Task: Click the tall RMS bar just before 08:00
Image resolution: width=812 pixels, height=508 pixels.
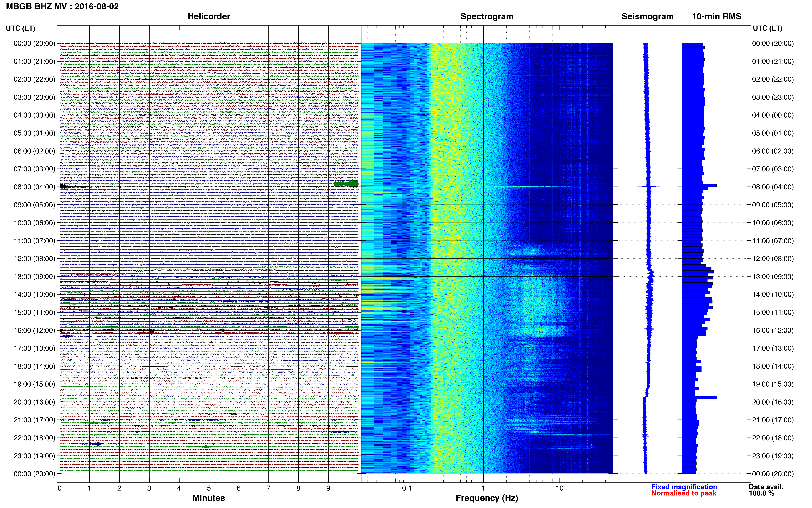Action: pyautogui.click(x=699, y=185)
